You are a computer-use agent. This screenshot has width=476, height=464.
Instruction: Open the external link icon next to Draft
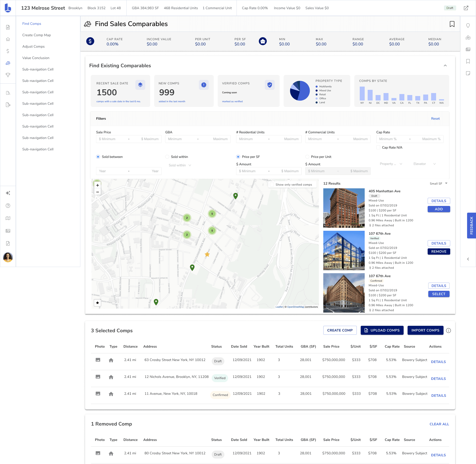tap(466, 8)
